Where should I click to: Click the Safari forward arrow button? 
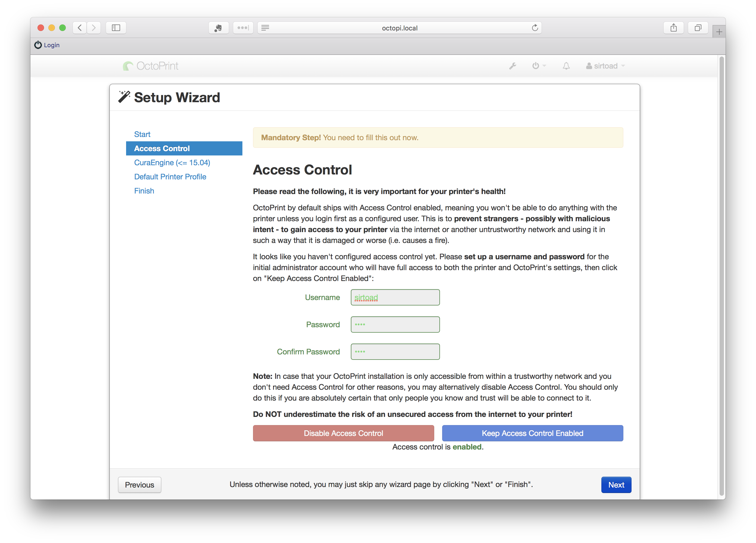pyautogui.click(x=94, y=28)
